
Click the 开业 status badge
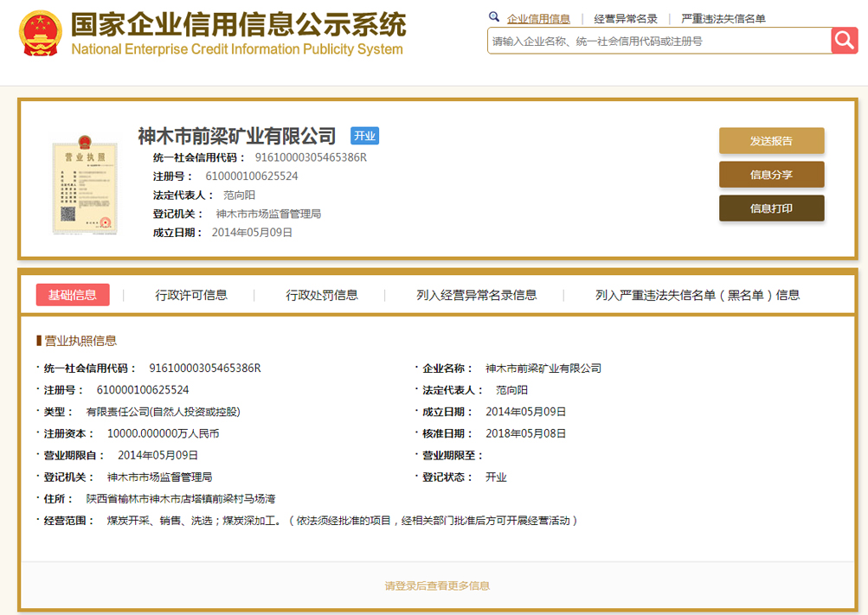coord(364,136)
